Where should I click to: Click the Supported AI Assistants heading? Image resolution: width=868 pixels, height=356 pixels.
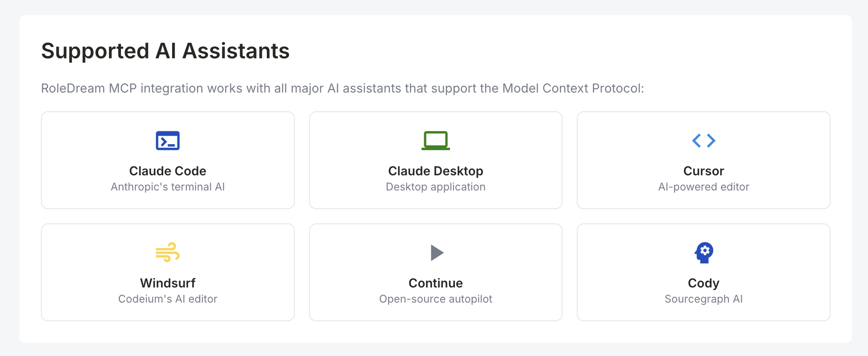[x=165, y=51]
